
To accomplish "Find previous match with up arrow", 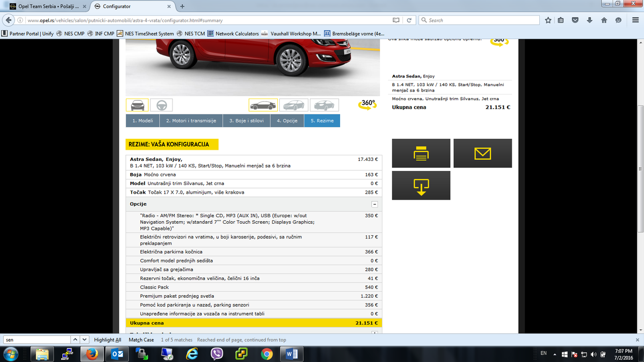I will point(75,340).
